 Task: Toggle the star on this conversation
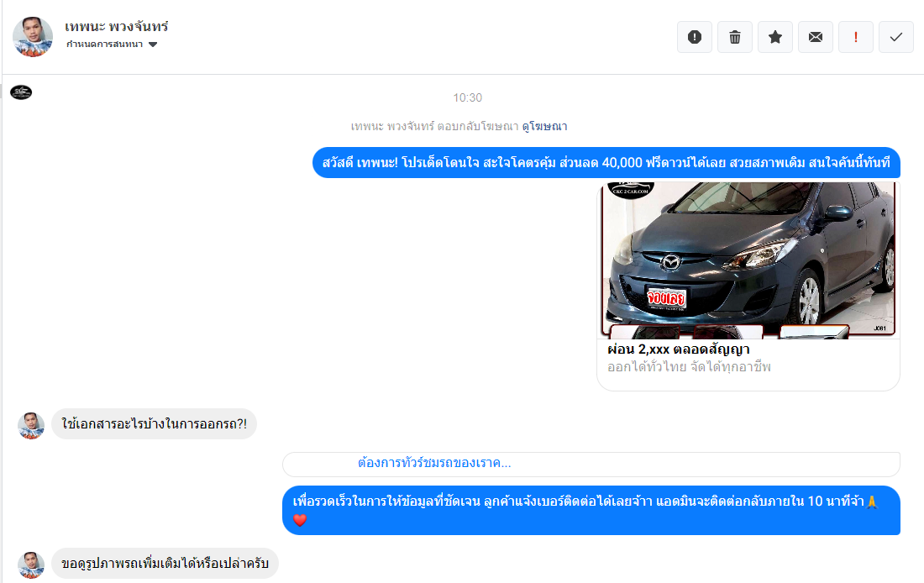pos(775,37)
